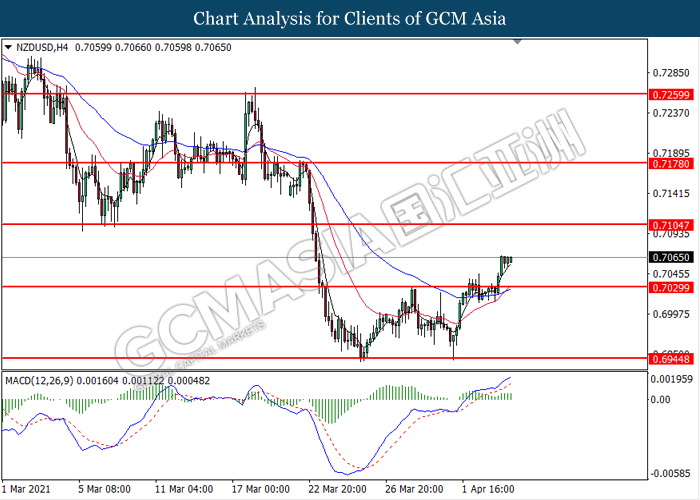Click the 22 Mar 20:00 time label

tap(338, 489)
